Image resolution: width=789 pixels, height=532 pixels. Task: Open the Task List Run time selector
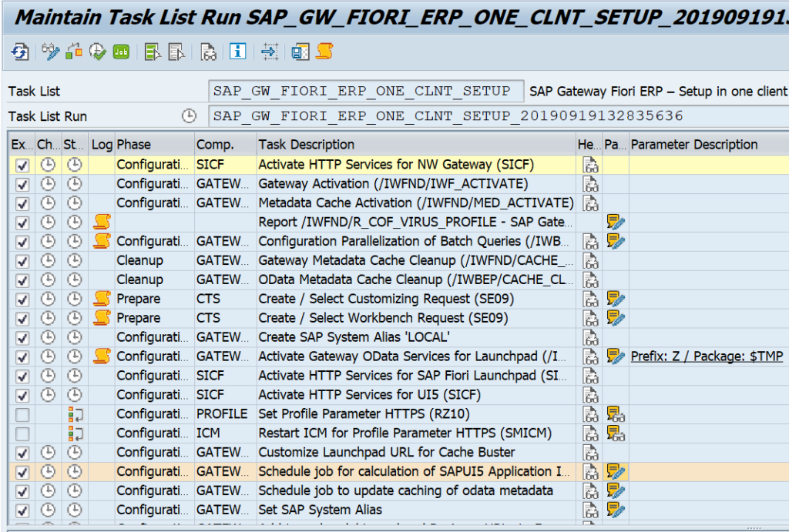[190, 114]
